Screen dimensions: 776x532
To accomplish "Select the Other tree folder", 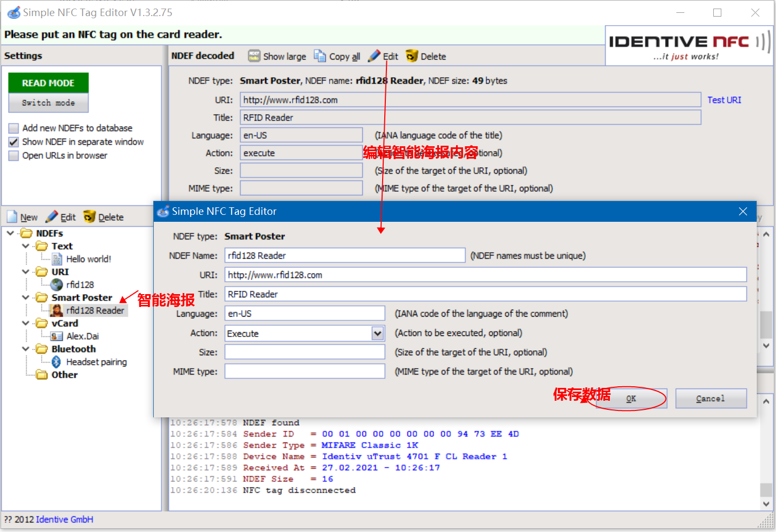I will [x=64, y=374].
